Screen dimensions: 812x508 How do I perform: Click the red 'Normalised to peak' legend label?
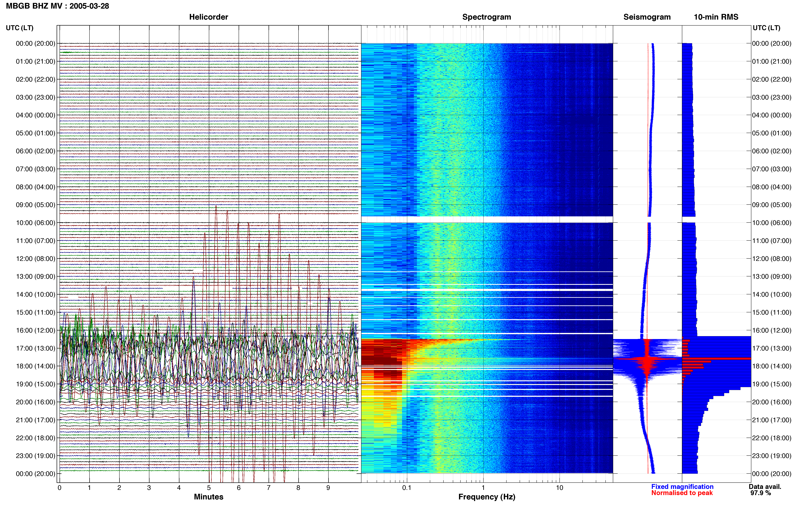(682, 493)
